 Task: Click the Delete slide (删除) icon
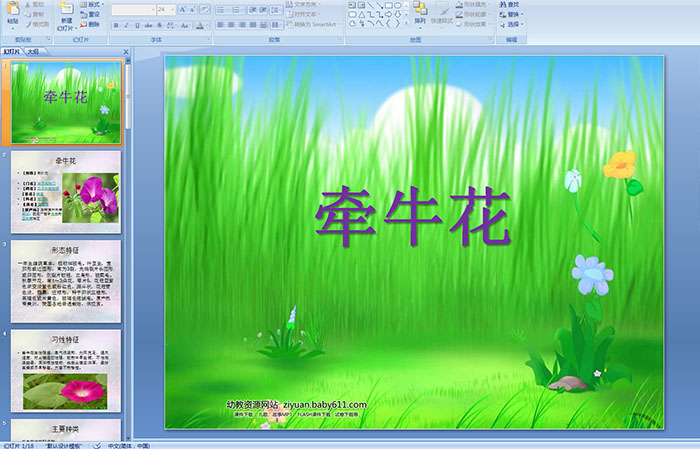point(93,25)
